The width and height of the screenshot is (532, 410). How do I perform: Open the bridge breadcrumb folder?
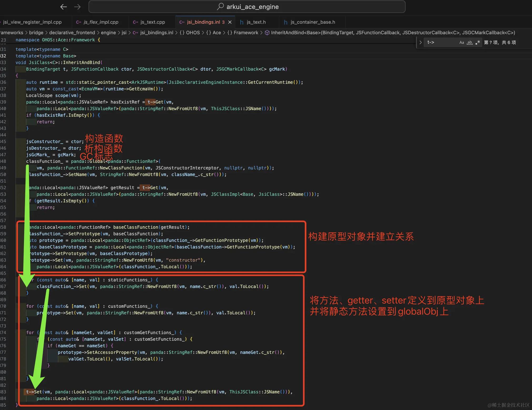pos(36,33)
